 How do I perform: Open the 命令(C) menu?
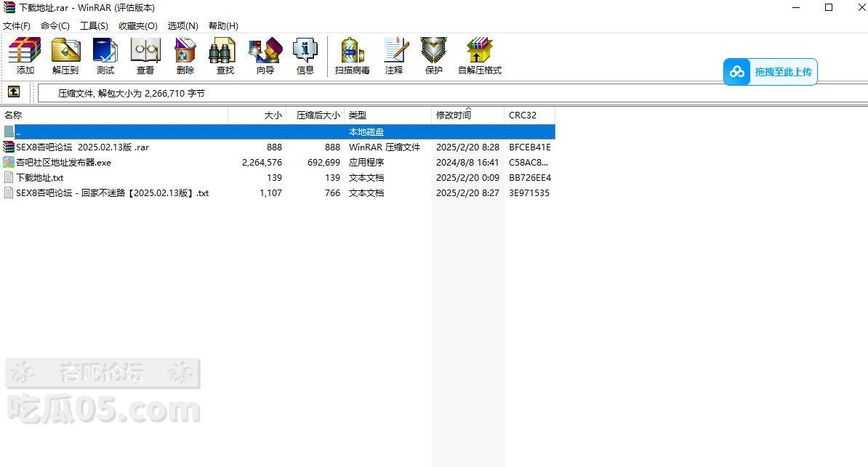(x=55, y=26)
